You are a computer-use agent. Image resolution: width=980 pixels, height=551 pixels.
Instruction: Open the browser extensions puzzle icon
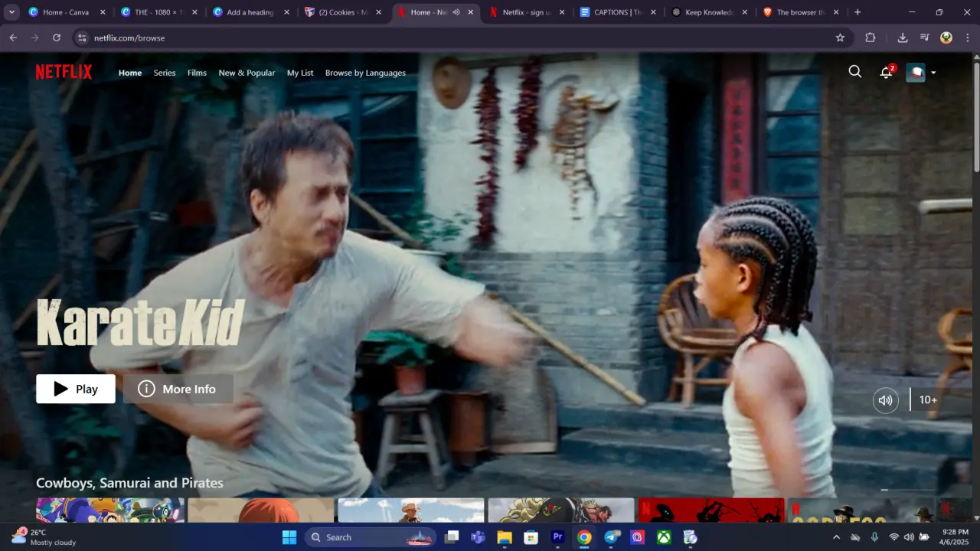tap(871, 37)
